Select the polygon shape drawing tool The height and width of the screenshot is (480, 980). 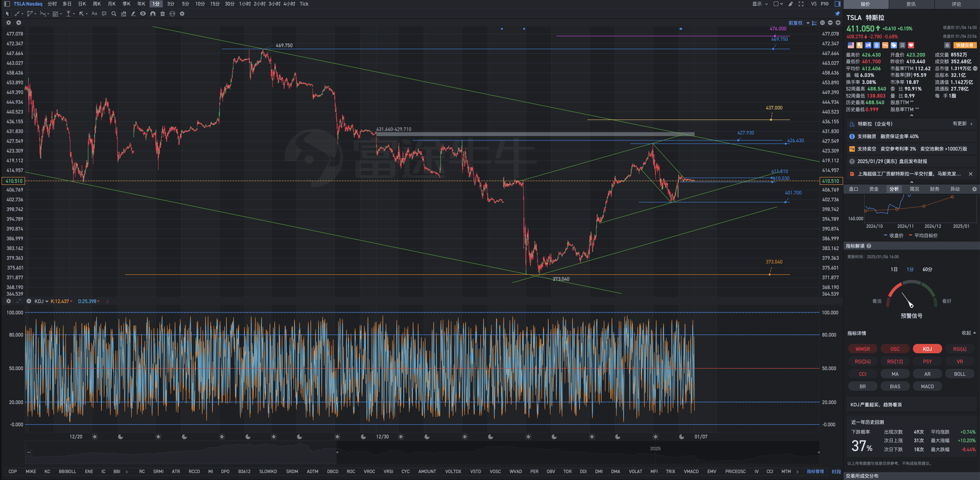pos(30,14)
